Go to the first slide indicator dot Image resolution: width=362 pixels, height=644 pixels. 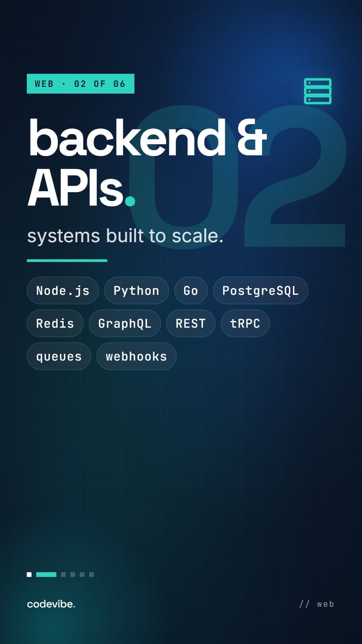point(29,575)
